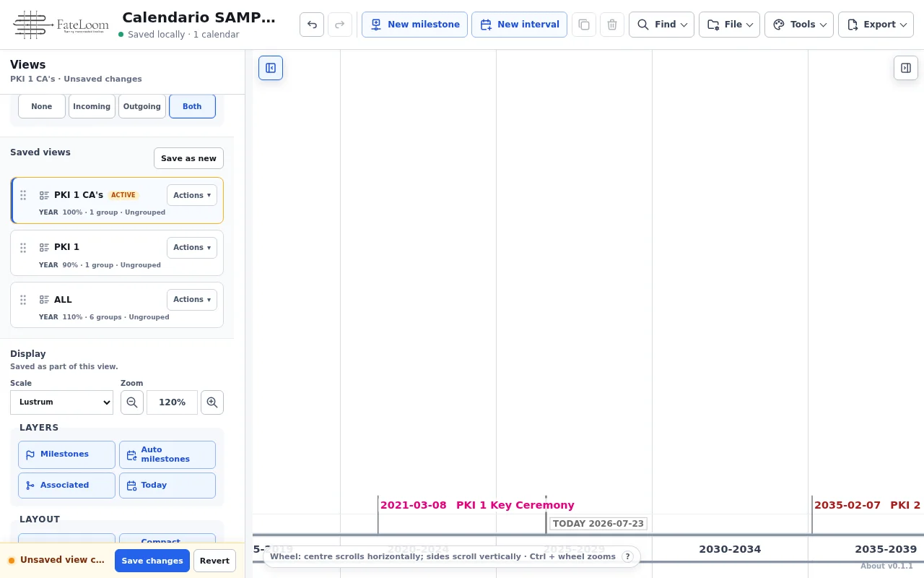The height and width of the screenshot is (578, 924).
Task: Click the undo arrow button
Action: 312,25
